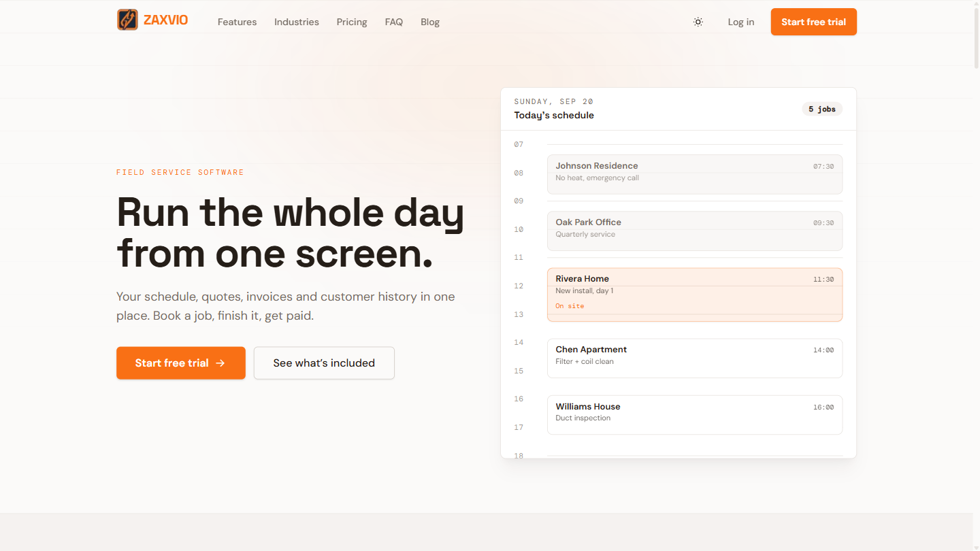Click the On site status label

click(570, 306)
